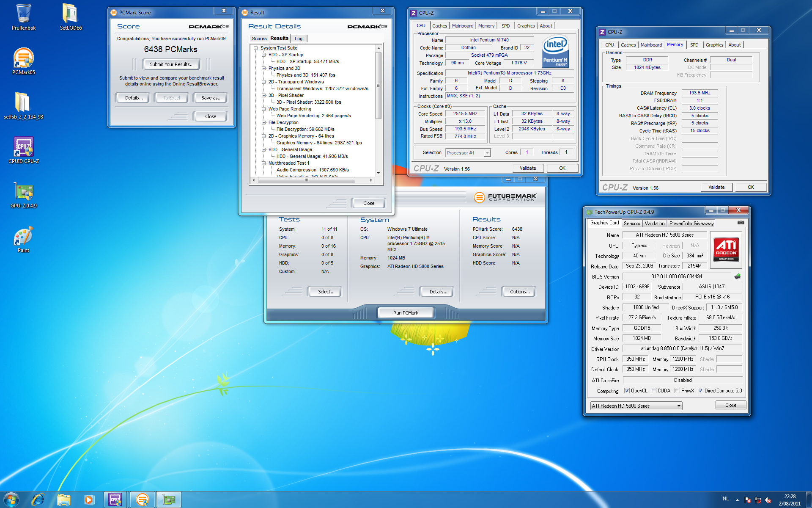Click Save as... in PCMark Score window
Screen dimensions: 812x508
211,98
